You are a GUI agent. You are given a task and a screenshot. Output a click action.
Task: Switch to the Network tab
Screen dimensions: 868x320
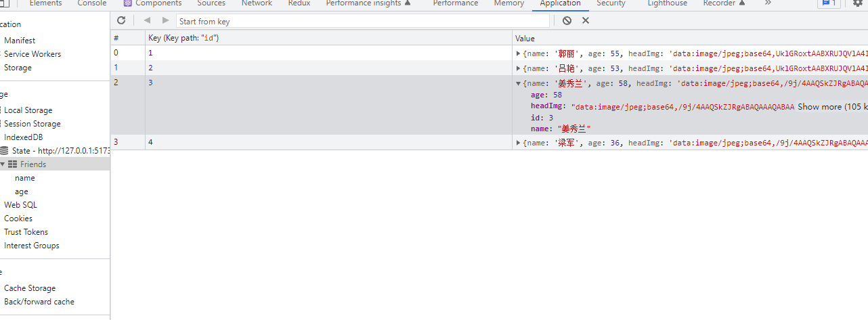click(257, 3)
